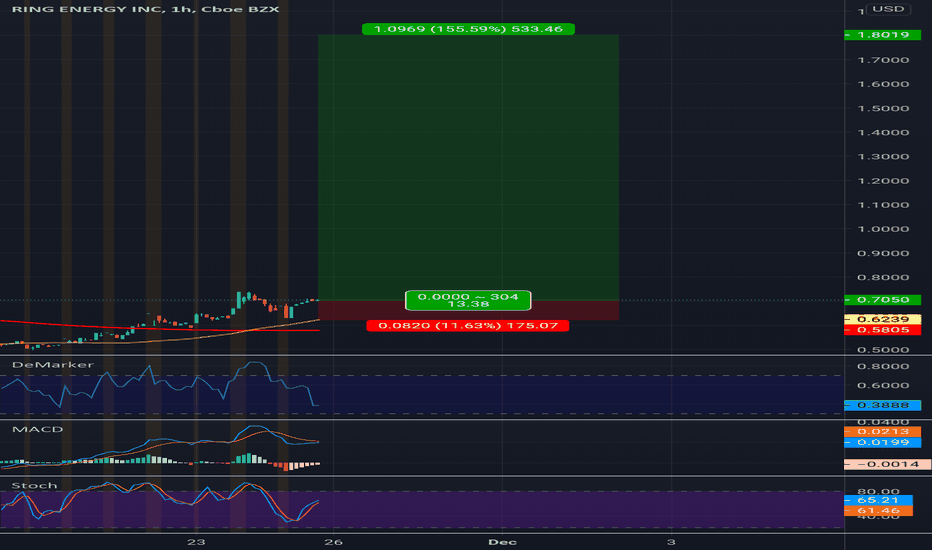The height and width of the screenshot is (550, 932).
Task: Click the RING ENERGY INC chart title
Action: tap(146, 9)
